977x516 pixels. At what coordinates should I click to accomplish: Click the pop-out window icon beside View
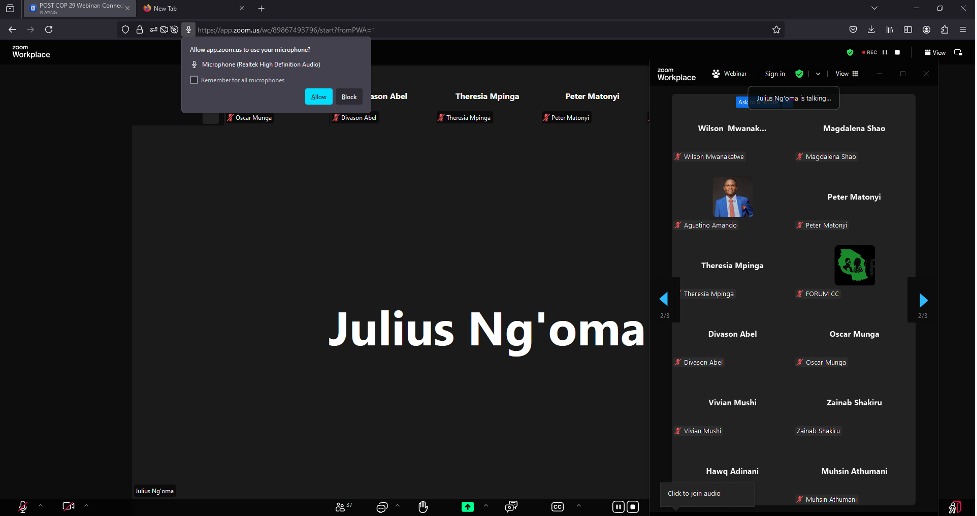pyautogui.click(x=958, y=52)
